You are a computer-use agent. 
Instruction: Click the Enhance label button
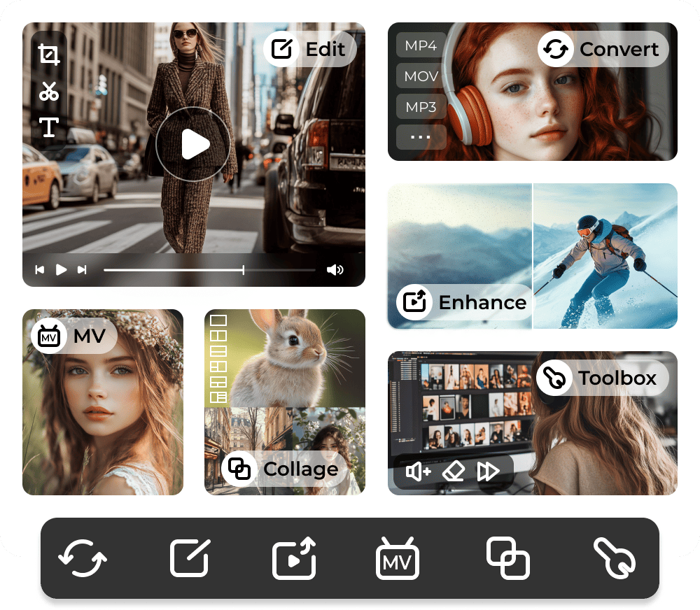(x=463, y=302)
